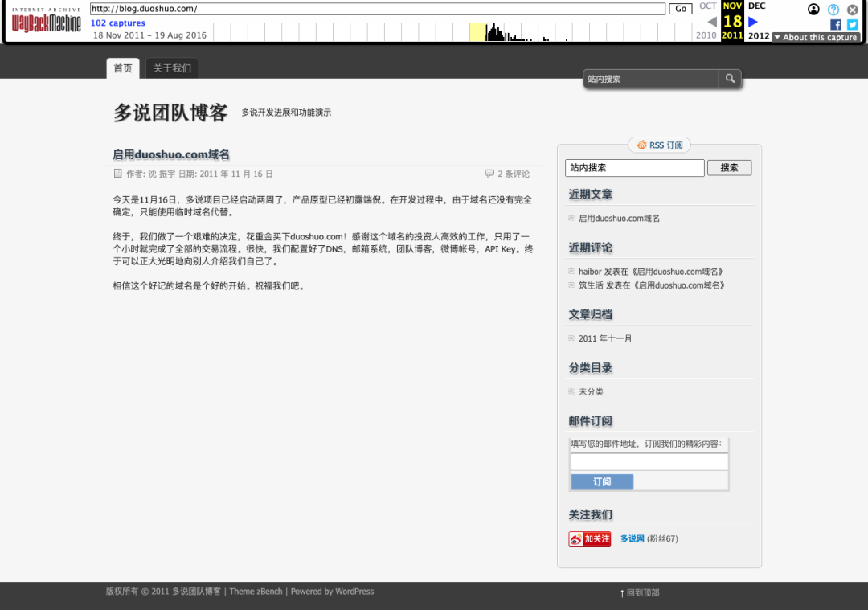Open the RSS 订阅 feed link
Viewport: 868px width, 610px height.
click(x=659, y=145)
